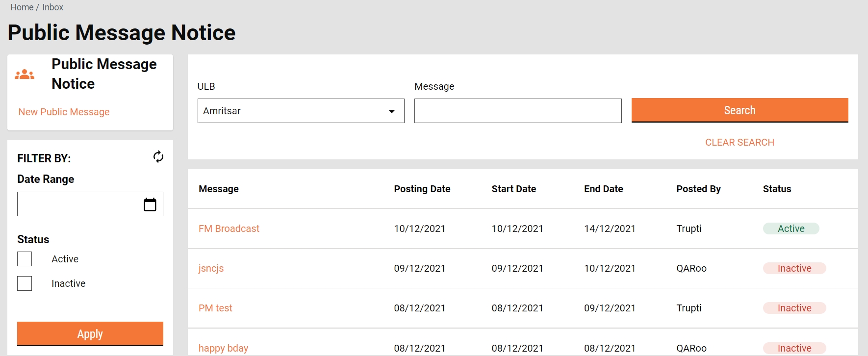Go to Home in breadcrumb
The image size is (868, 356).
click(x=22, y=7)
